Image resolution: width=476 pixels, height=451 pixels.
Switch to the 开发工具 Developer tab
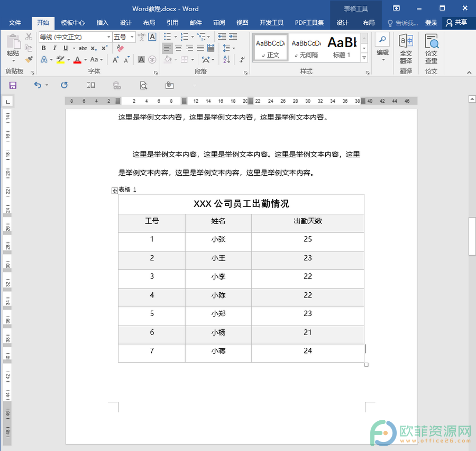point(271,22)
